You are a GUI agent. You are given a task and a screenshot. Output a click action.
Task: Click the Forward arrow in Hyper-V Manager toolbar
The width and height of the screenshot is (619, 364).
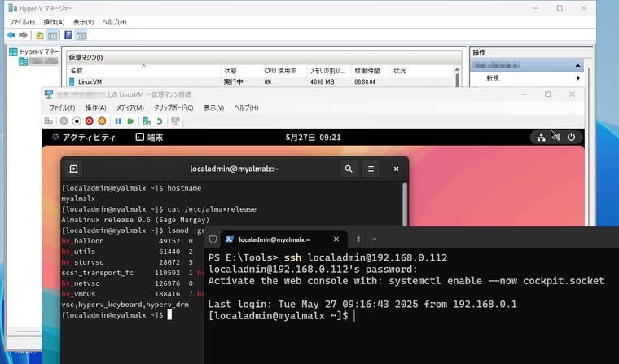pyautogui.click(x=24, y=35)
